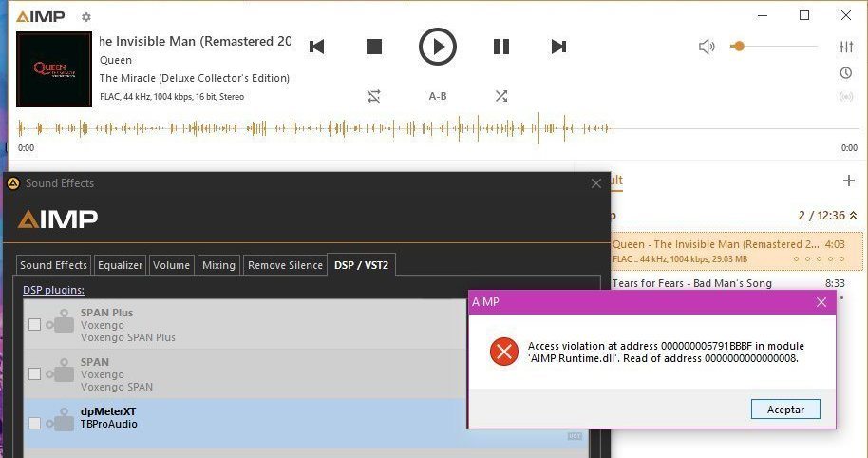Image resolution: width=868 pixels, height=458 pixels.
Task: Close the AIMP access violation dialog
Action: coord(821,302)
